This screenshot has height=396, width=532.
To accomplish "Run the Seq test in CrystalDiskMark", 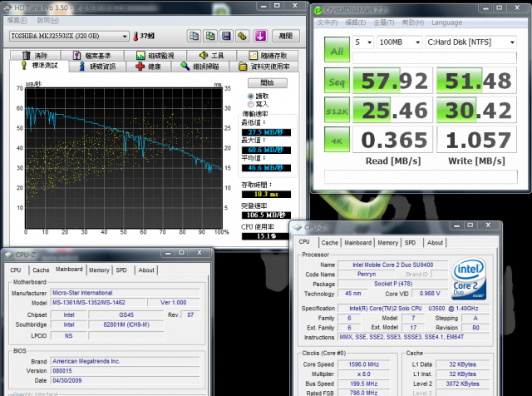I will (337, 81).
